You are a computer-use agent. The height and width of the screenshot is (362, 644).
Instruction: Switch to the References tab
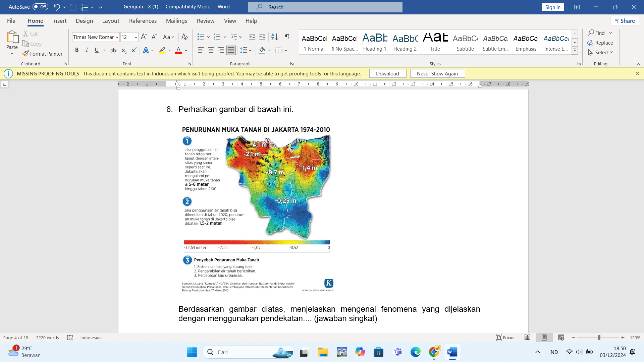pos(143,21)
